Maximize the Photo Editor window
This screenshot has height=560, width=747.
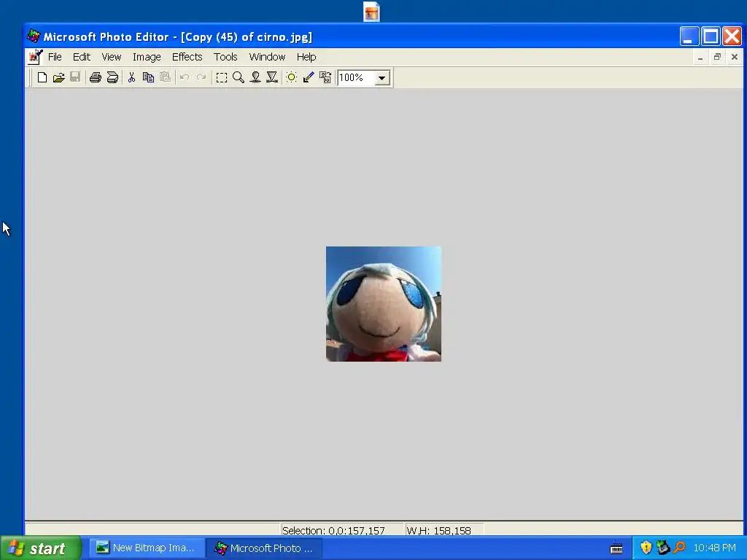tap(711, 36)
